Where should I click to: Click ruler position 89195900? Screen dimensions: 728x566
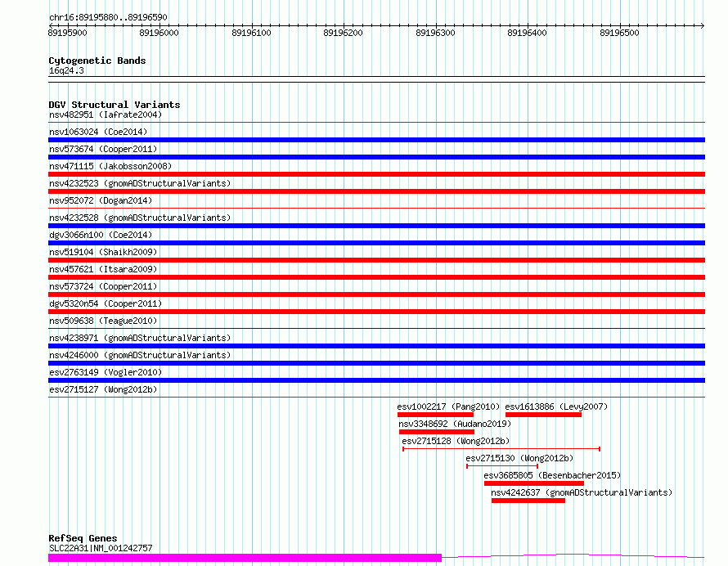[x=67, y=33]
